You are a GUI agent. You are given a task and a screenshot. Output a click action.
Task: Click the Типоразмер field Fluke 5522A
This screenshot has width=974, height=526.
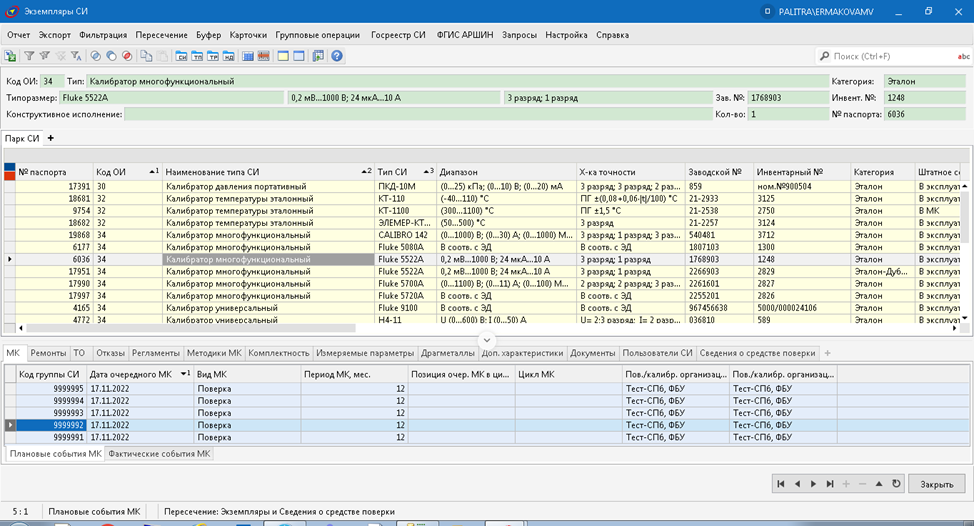click(x=171, y=97)
